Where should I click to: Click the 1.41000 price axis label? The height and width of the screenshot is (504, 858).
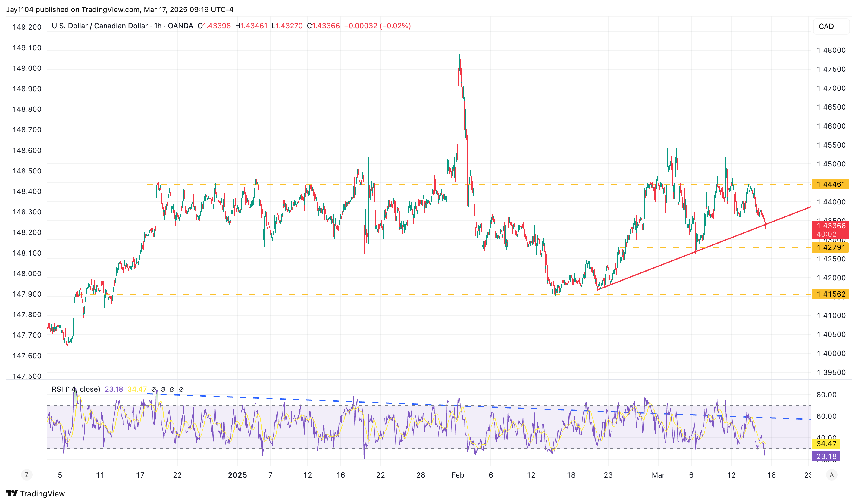(x=831, y=316)
